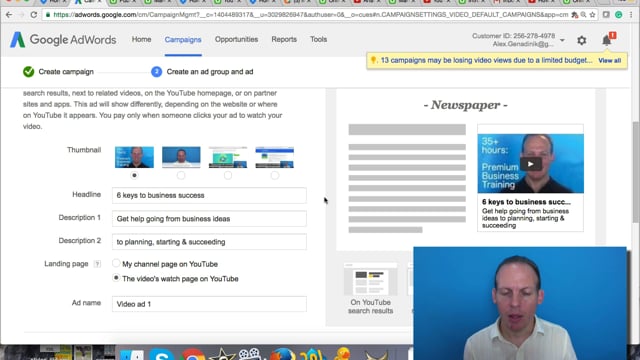Screen dimensions: 640x360
Task: Click the Customer ID text
Action: pyautogui.click(x=513, y=36)
